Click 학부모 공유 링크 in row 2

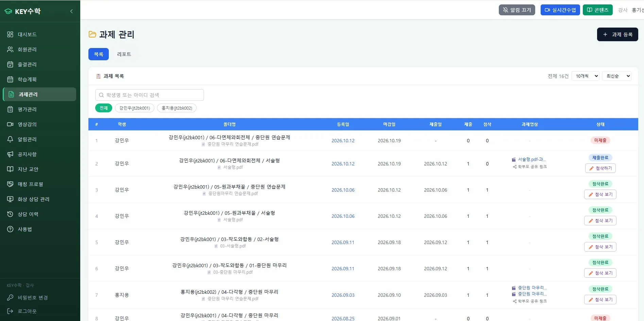[x=530, y=167]
